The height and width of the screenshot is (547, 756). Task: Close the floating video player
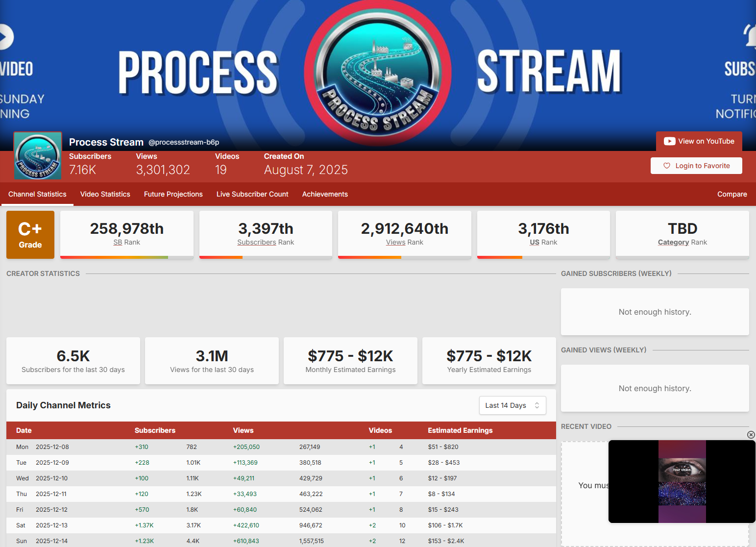751,435
